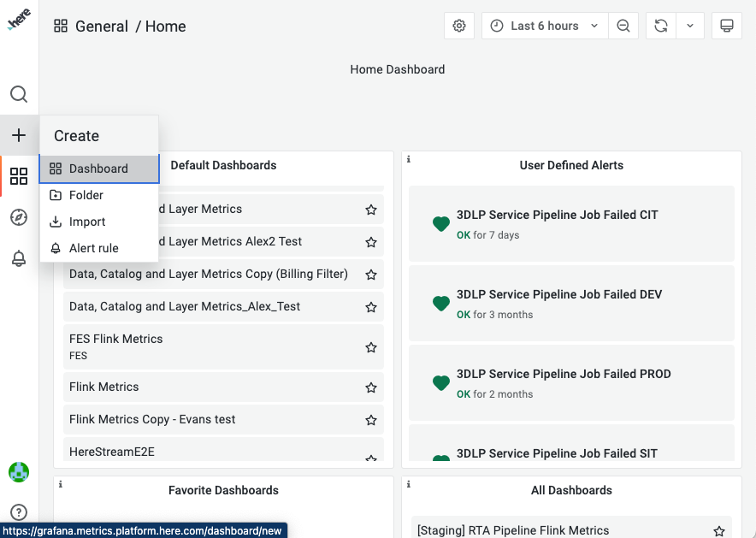Select the Explore compass icon
The image size is (756, 538).
(19, 217)
